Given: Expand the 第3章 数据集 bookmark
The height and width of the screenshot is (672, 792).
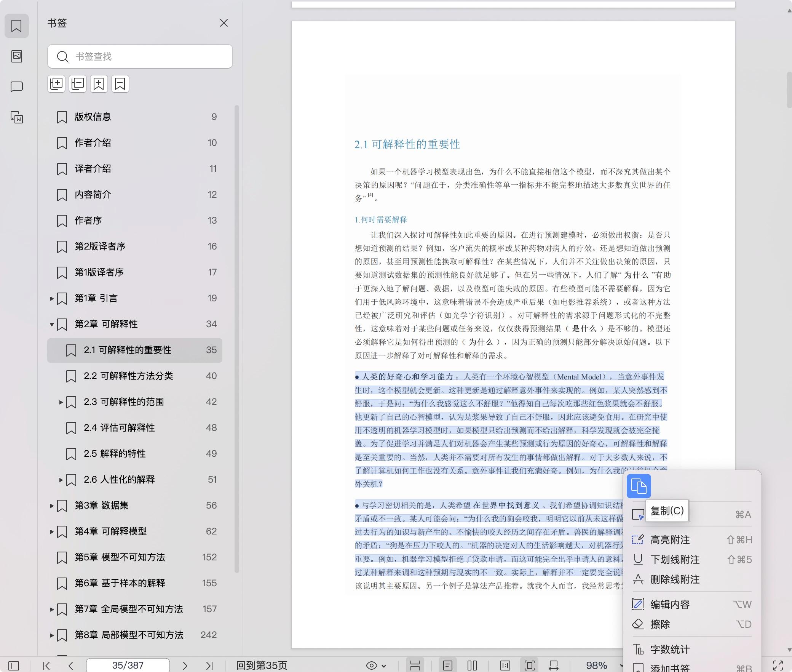Looking at the screenshot, I should (x=52, y=506).
